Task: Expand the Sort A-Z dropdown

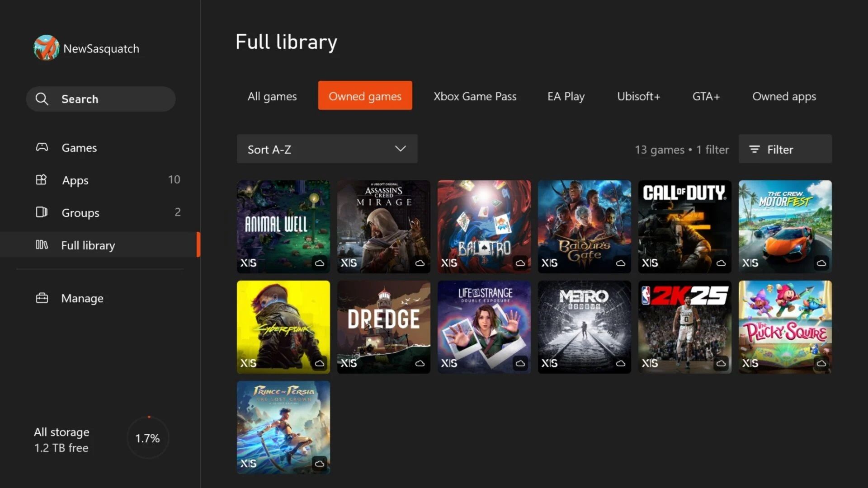Action: point(326,149)
